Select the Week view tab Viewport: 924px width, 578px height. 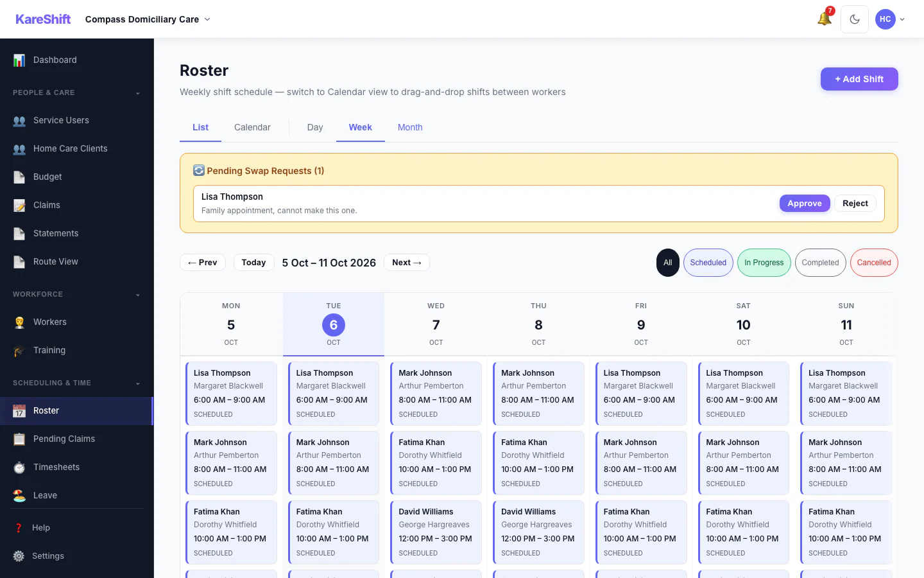tap(360, 128)
